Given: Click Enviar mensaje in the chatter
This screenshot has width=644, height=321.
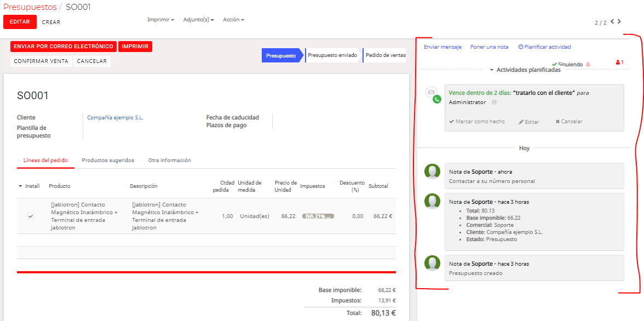Looking at the screenshot, I should point(442,47).
